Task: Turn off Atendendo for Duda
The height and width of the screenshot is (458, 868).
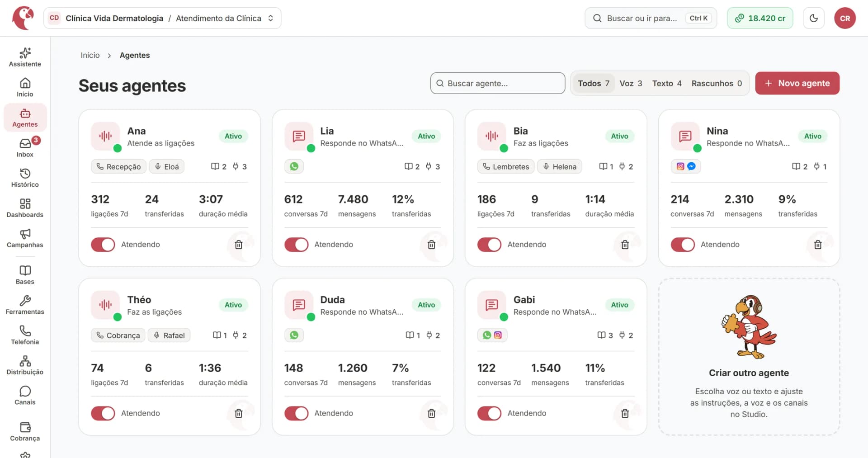Action: tap(296, 413)
